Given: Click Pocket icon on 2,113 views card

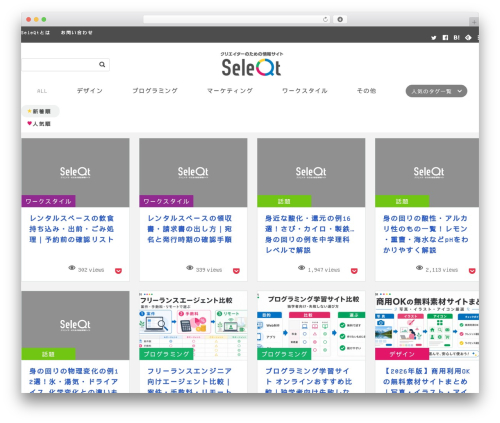Looking at the screenshot, I should point(472,271).
